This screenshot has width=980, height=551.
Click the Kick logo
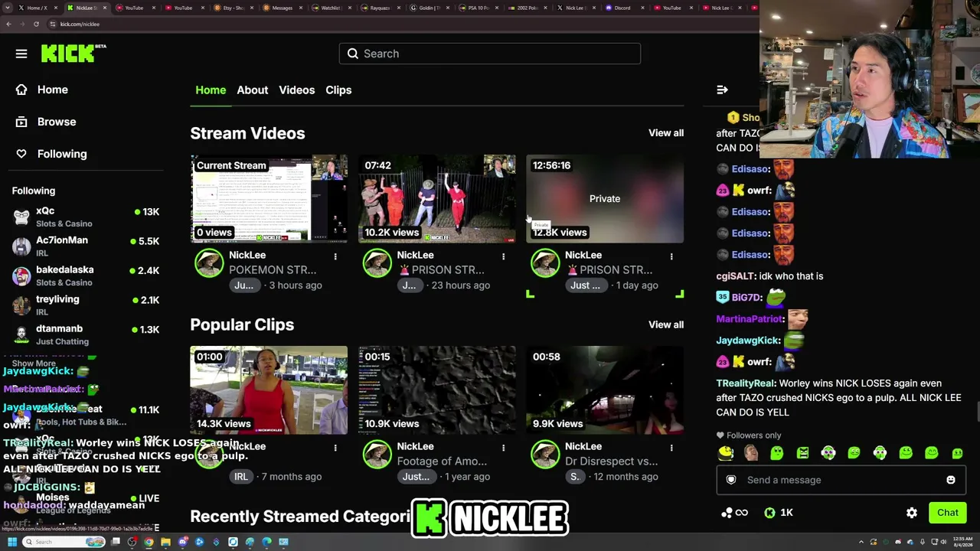pos(73,53)
